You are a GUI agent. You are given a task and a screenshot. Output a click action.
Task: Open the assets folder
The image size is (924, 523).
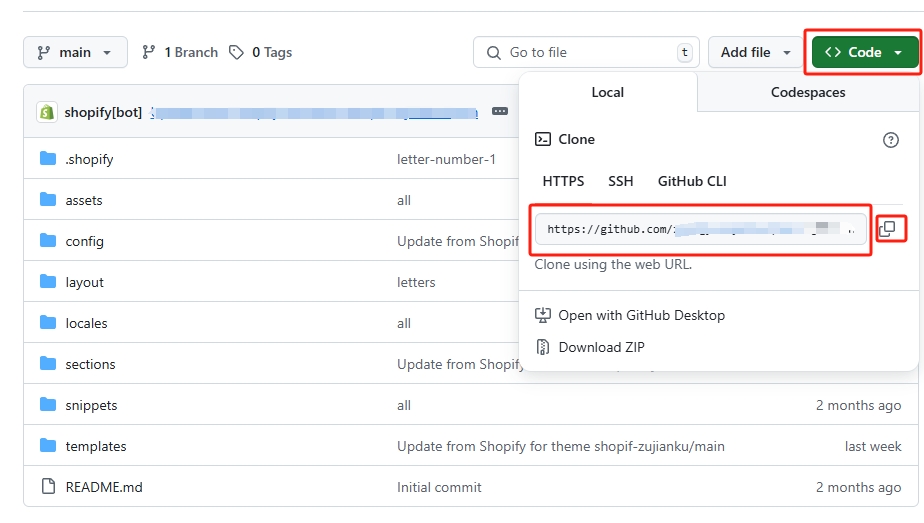coord(84,201)
